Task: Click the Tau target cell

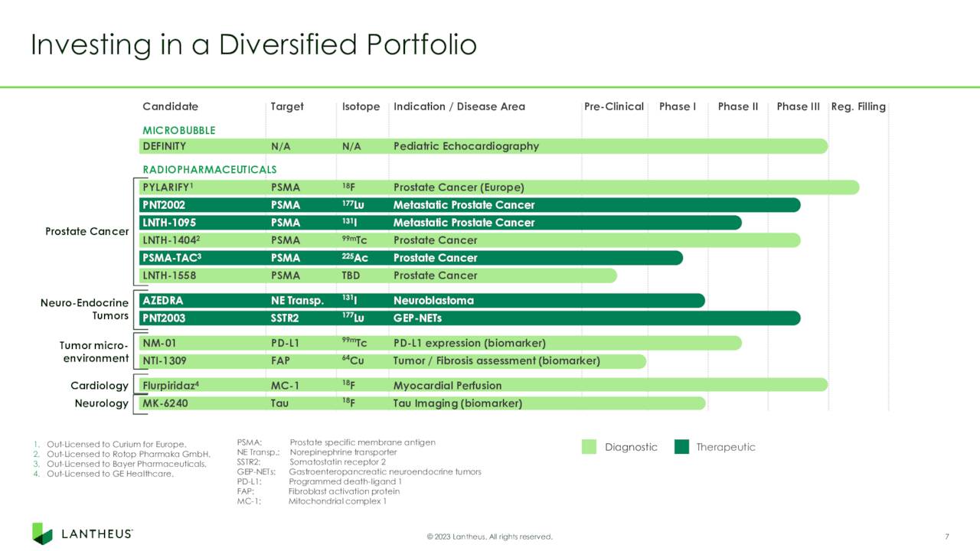Action: click(x=279, y=403)
